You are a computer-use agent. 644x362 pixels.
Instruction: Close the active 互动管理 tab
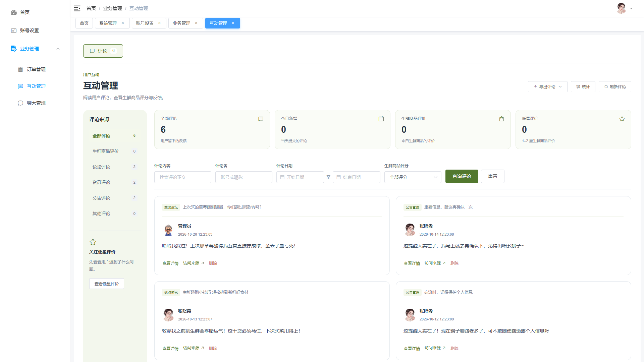click(x=233, y=23)
